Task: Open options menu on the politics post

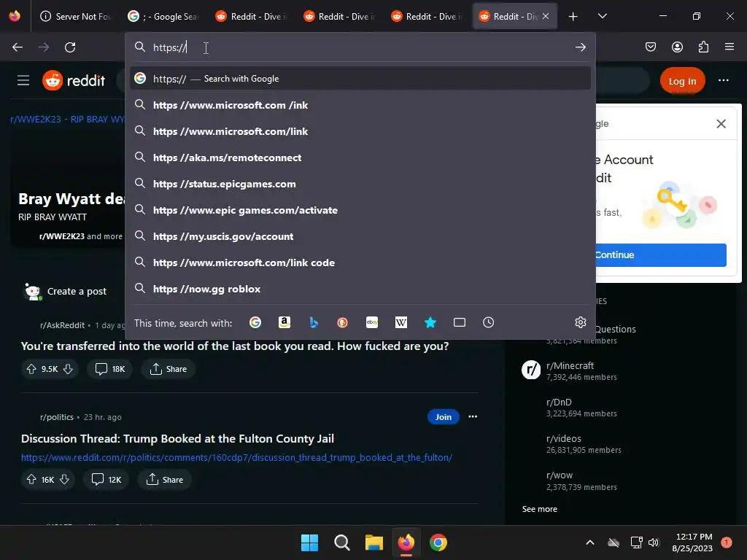Action: click(473, 416)
